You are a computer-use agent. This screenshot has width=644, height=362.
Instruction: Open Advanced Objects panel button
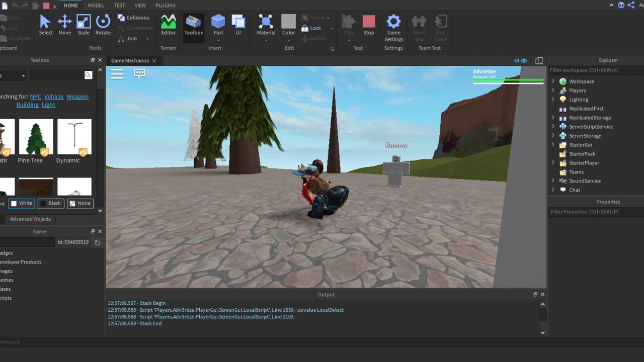pyautogui.click(x=30, y=219)
